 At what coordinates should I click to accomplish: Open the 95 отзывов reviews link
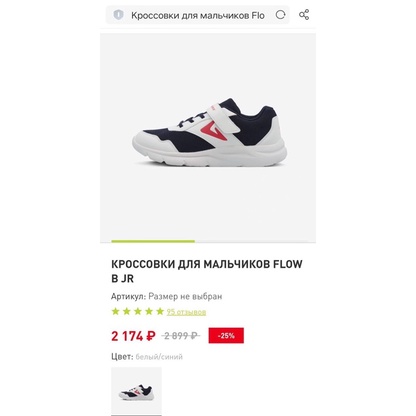click(x=186, y=312)
